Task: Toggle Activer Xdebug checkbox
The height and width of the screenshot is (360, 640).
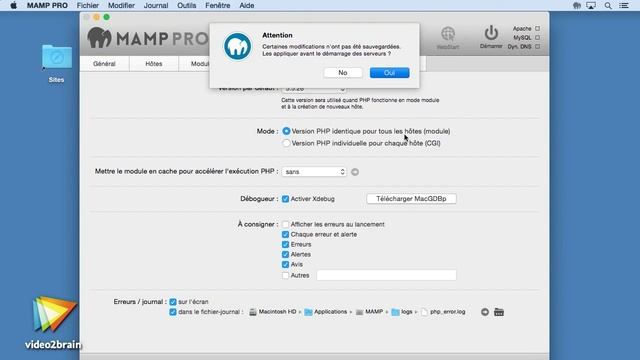Action: (285, 199)
